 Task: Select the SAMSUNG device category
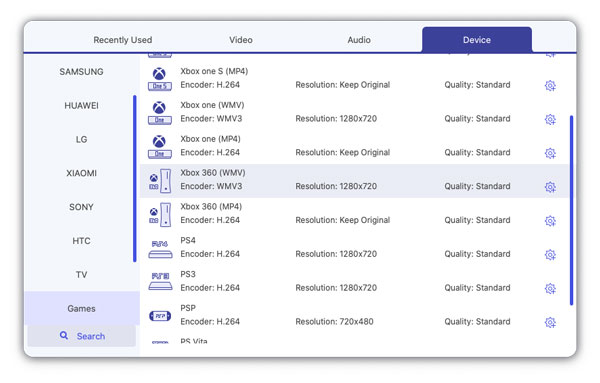pyautogui.click(x=82, y=72)
